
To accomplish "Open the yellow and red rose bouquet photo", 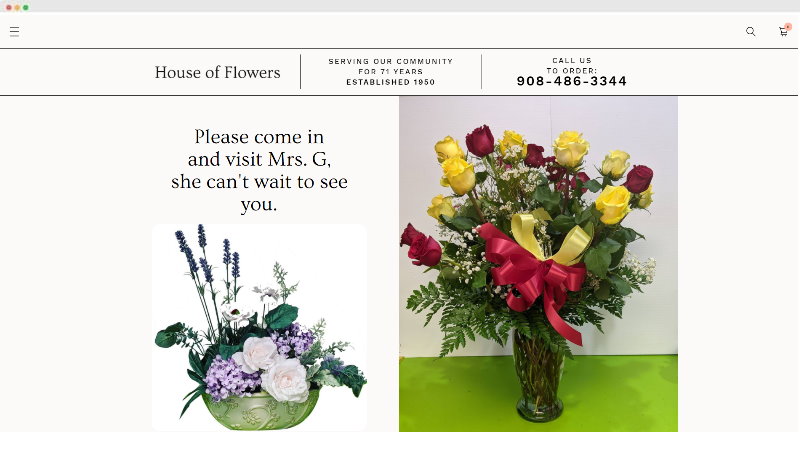I will (x=538, y=264).
